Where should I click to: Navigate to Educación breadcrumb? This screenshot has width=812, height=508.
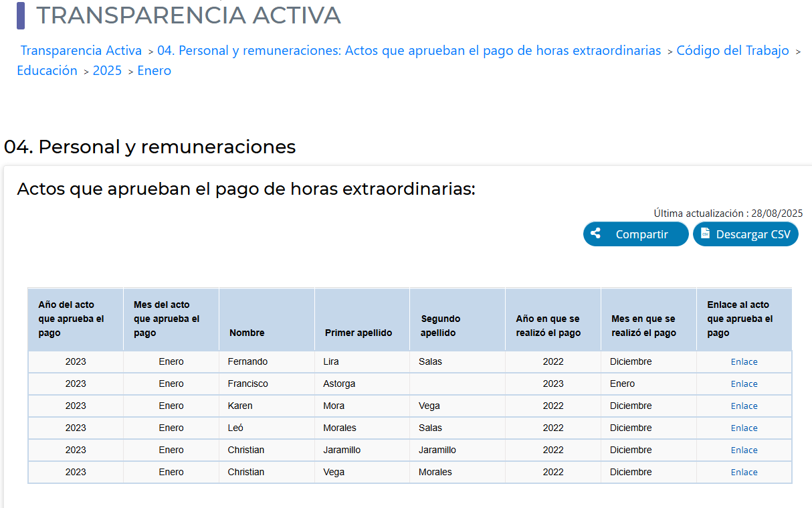pyautogui.click(x=47, y=70)
